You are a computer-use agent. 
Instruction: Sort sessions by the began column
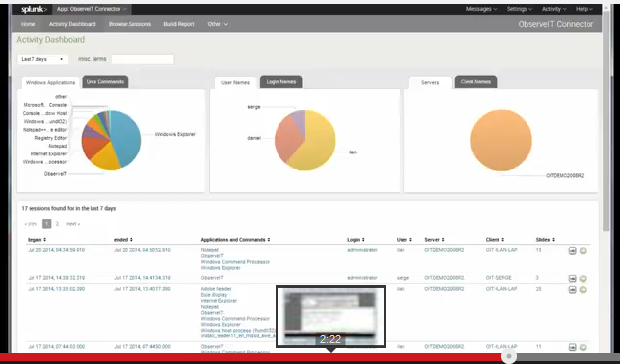tap(36, 240)
